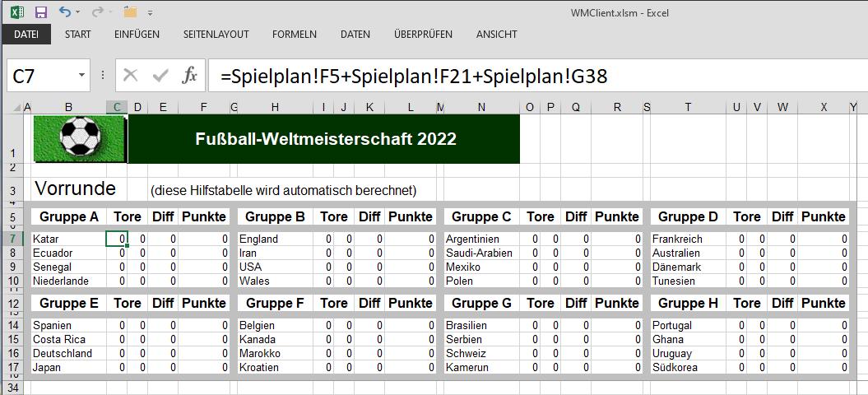Click the soccer ball image
868x395 pixels.
coord(81,136)
